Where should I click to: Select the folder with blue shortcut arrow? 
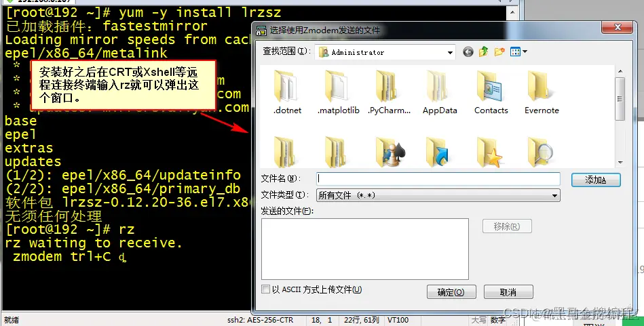click(438, 152)
